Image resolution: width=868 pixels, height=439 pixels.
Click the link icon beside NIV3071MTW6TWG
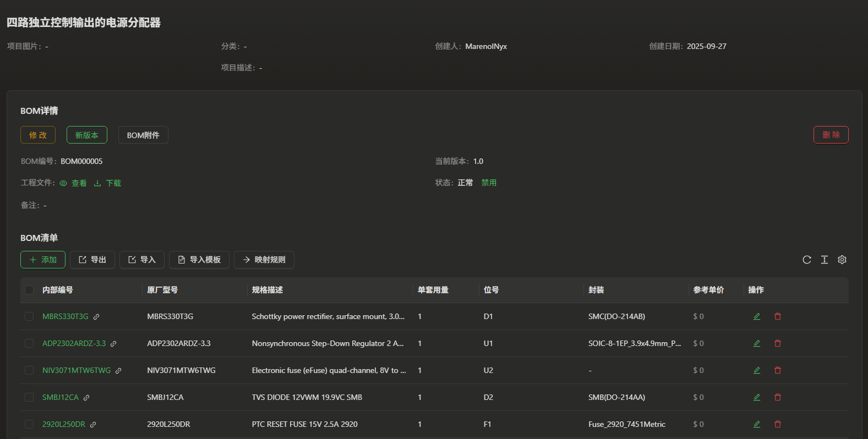pyautogui.click(x=118, y=371)
